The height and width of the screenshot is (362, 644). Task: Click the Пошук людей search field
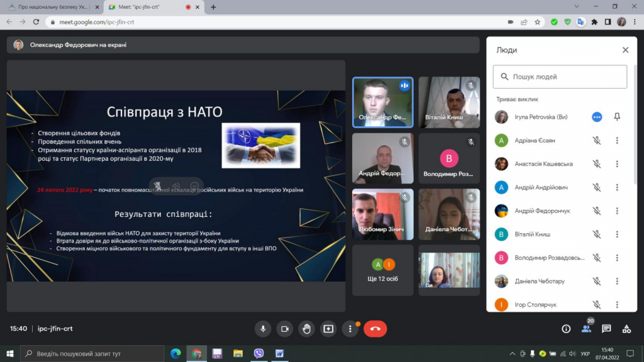pyautogui.click(x=560, y=77)
